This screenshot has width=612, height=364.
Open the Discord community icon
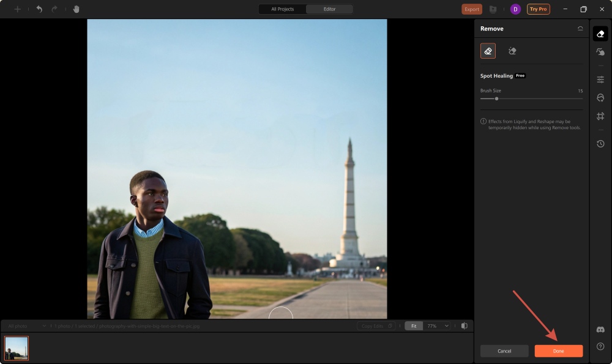tap(600, 329)
